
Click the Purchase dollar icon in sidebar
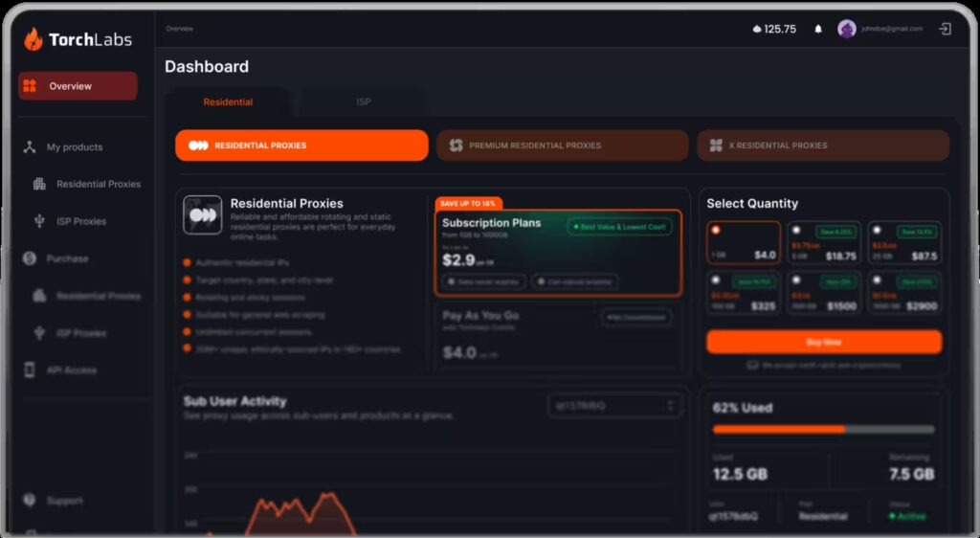click(x=29, y=258)
